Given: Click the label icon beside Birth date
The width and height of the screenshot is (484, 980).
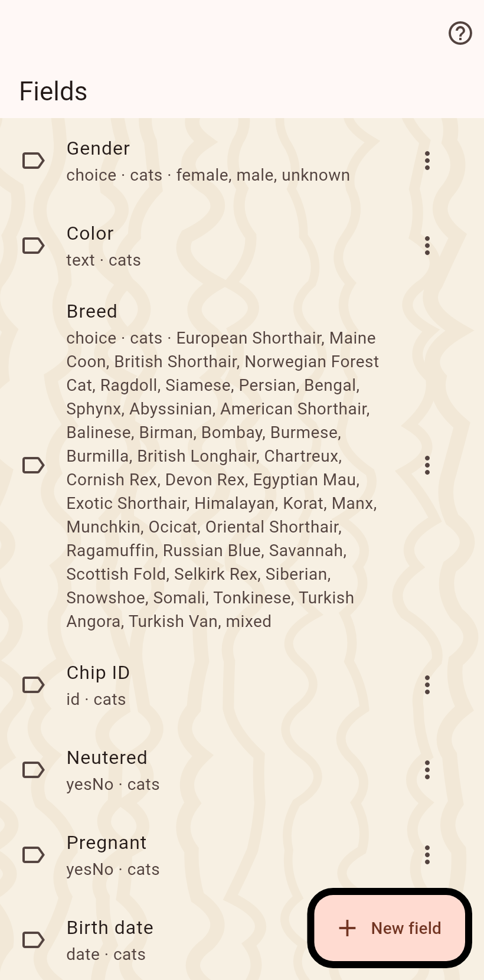Looking at the screenshot, I should click(x=33, y=940).
